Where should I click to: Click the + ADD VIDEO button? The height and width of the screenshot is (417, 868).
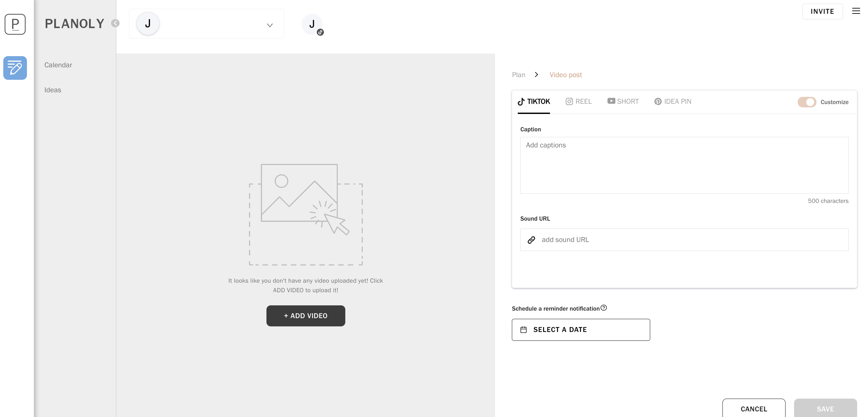tap(306, 316)
